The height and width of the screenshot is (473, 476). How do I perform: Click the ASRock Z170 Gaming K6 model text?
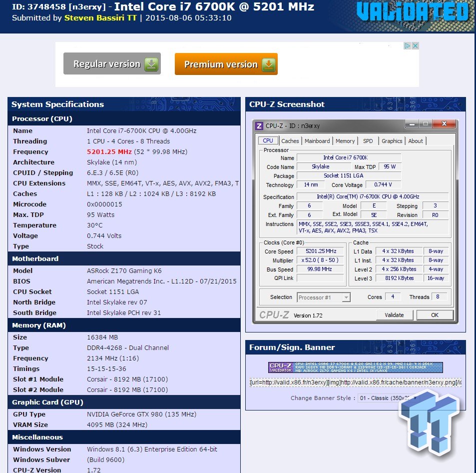[x=124, y=271]
